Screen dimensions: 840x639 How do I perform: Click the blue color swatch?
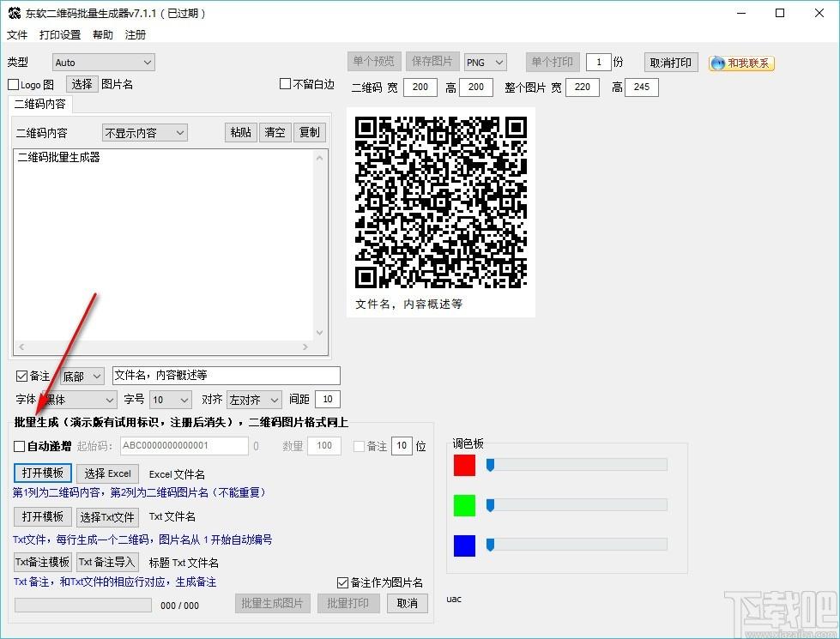pyautogui.click(x=464, y=546)
